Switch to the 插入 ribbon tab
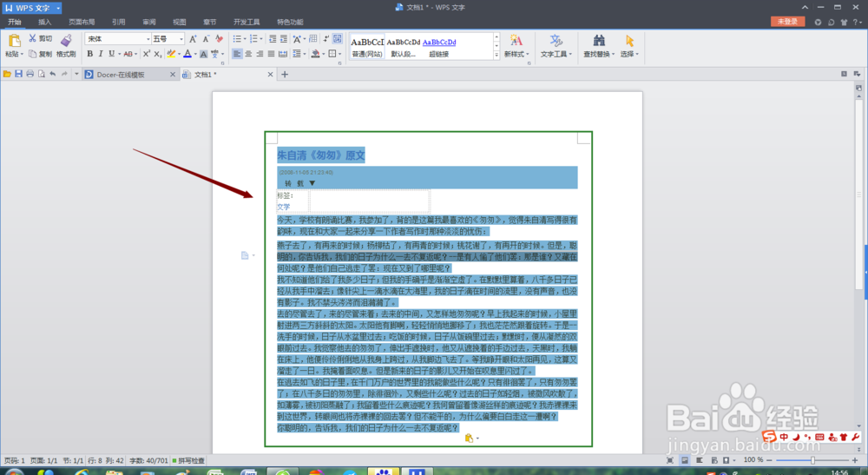868x475 pixels. coord(45,23)
